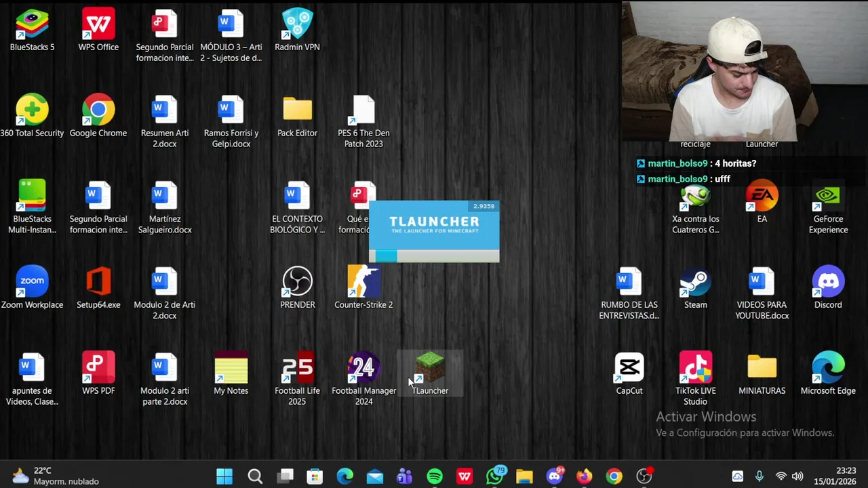The width and height of the screenshot is (868, 488).
Task: Open Edge browser from taskbar
Action: click(344, 476)
